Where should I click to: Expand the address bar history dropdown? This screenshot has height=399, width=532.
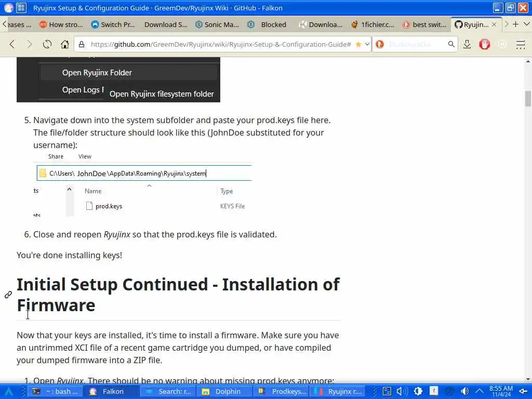[367, 44]
